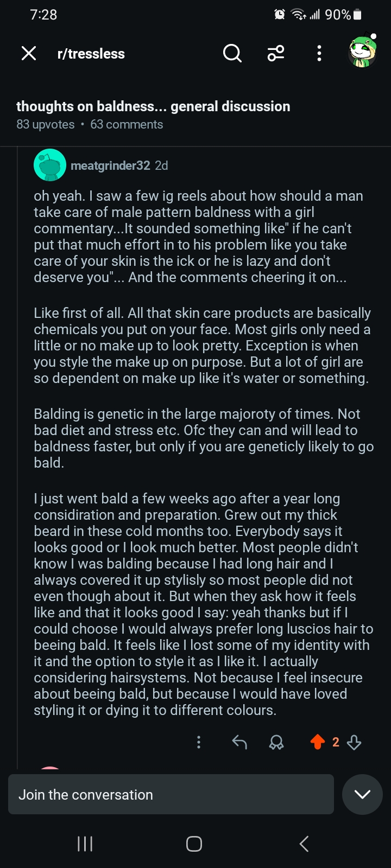Tap the round chevron-down jump button
Viewport: 391px width, 868px height.
(362, 794)
